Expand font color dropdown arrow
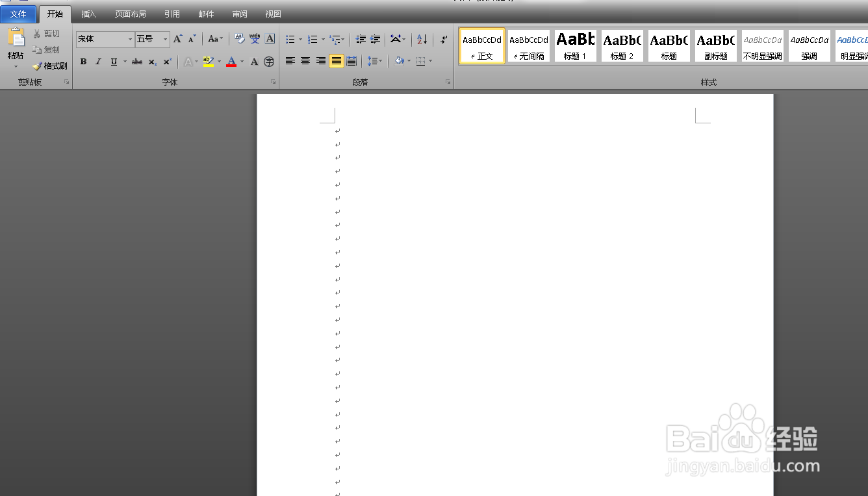Screen dimensions: 868x496 point(242,62)
